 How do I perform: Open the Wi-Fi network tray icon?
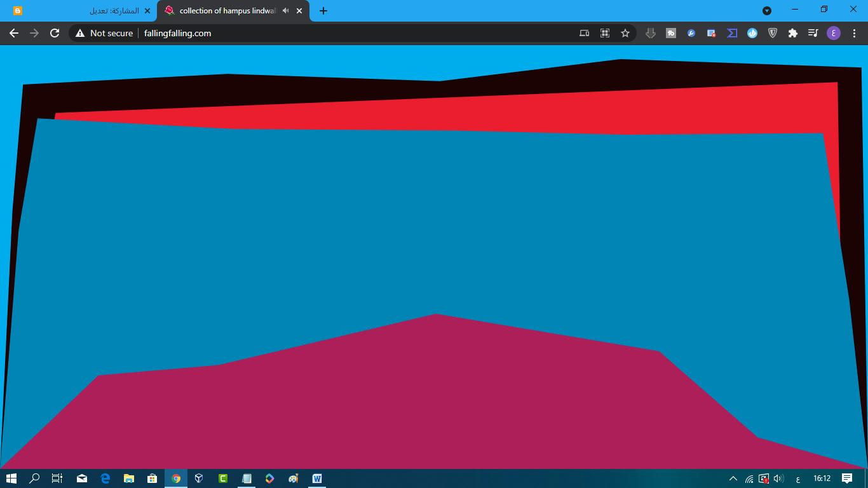(750, 478)
